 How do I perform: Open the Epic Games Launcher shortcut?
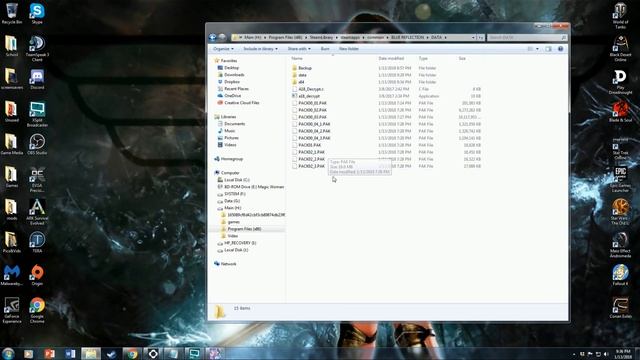tap(620, 180)
